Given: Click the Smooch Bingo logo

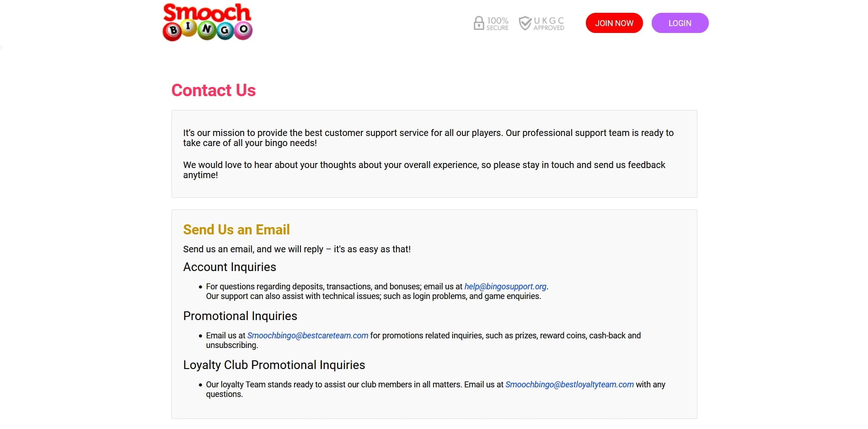Looking at the screenshot, I should pos(208,22).
